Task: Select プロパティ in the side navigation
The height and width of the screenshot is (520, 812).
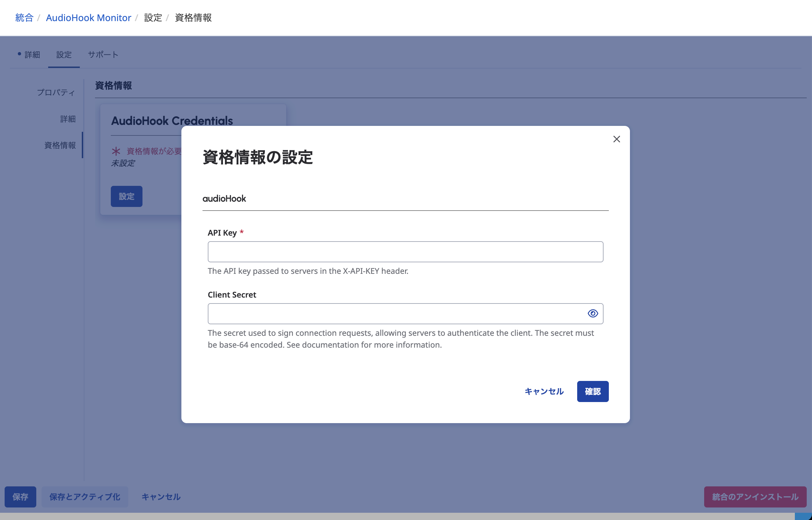Action: pos(56,93)
